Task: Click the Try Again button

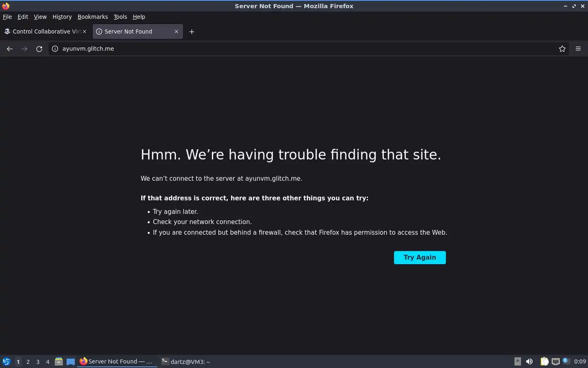Action: coord(420,258)
